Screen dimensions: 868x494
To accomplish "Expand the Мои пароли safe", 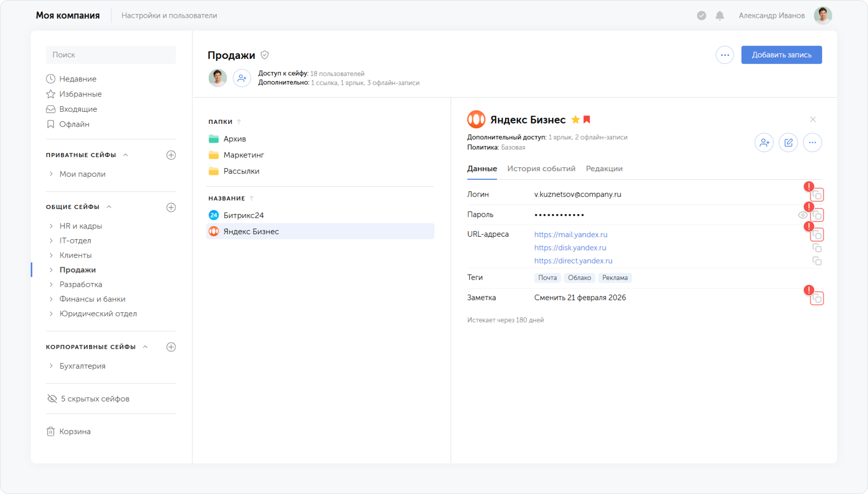I will (51, 174).
